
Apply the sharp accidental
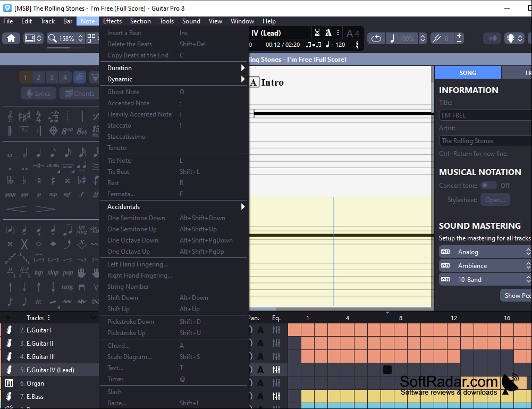[53, 180]
